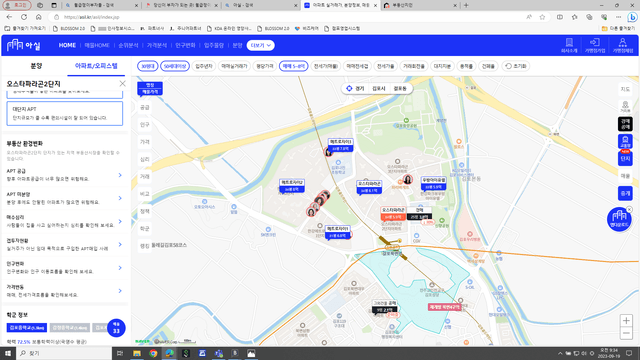Expand the 더보기 dropdown in header

click(260, 45)
